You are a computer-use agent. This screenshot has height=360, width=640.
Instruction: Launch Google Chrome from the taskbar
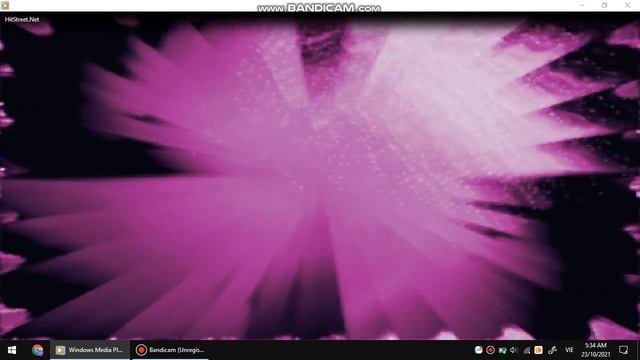(38, 350)
